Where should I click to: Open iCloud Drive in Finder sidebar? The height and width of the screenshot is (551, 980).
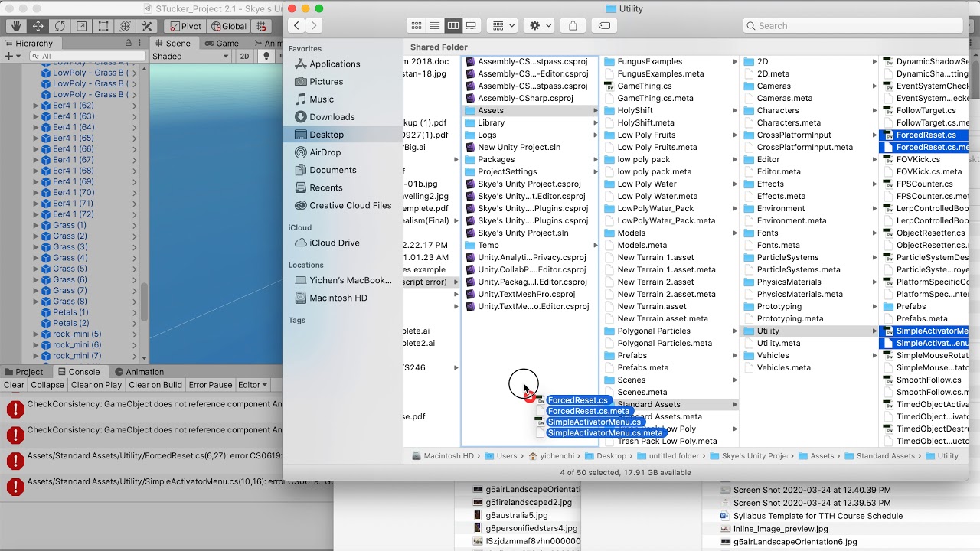[x=335, y=243]
